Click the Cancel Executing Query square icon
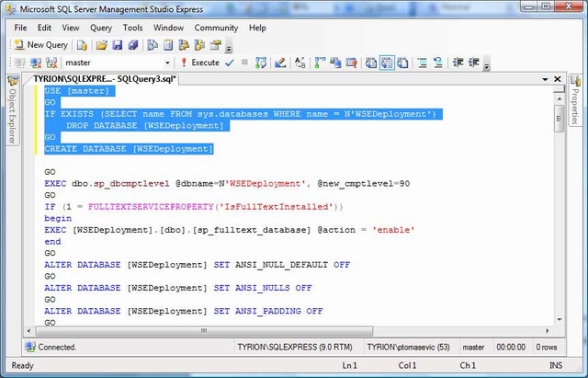The width and height of the screenshot is (588, 378). [x=244, y=63]
